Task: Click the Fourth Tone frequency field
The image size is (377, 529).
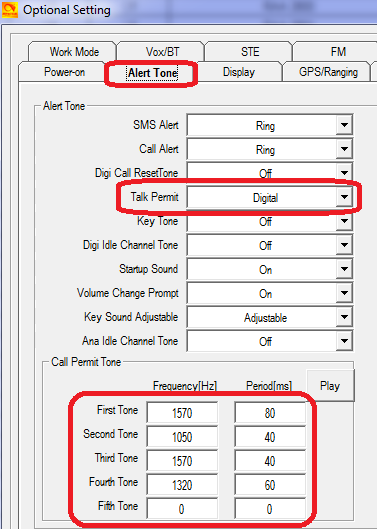Action: [182, 484]
